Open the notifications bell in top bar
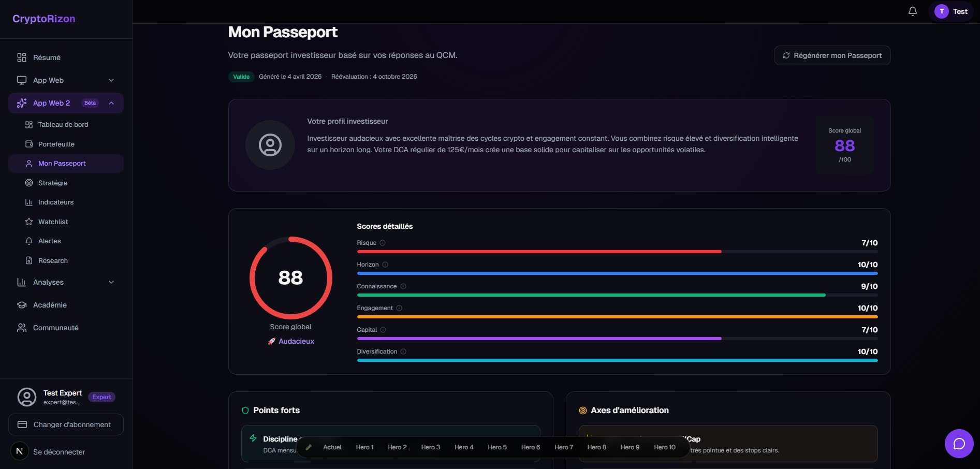The height and width of the screenshot is (469, 980). 912,10
